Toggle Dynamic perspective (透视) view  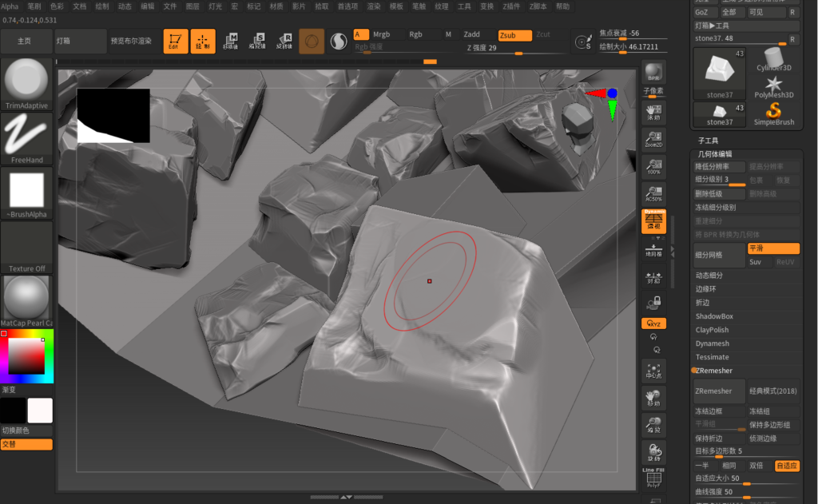[653, 220]
